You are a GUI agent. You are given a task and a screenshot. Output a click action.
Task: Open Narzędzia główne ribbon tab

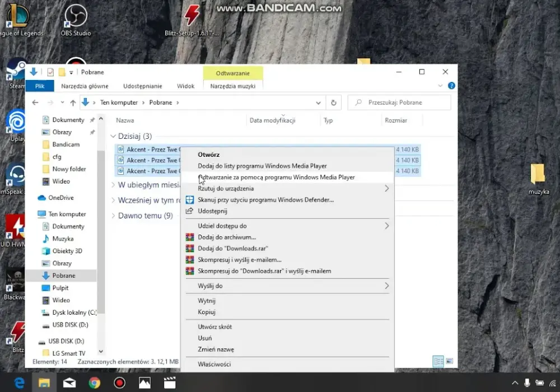click(85, 86)
